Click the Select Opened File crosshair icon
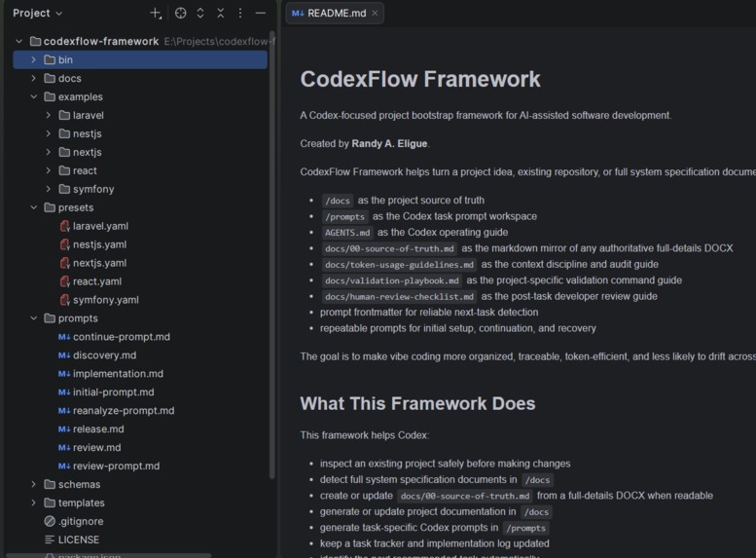Image resolution: width=756 pixels, height=558 pixels. [x=180, y=13]
